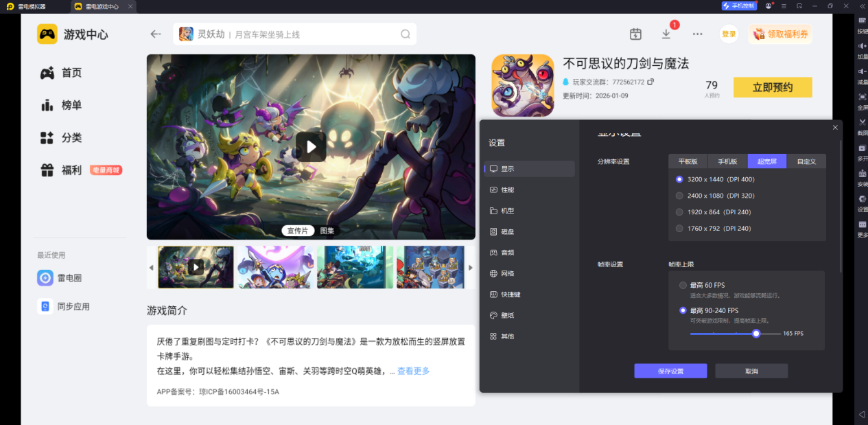Image resolution: width=868 pixels, height=425 pixels.
Task: Open the 分类 categories page
Action: (x=61, y=137)
